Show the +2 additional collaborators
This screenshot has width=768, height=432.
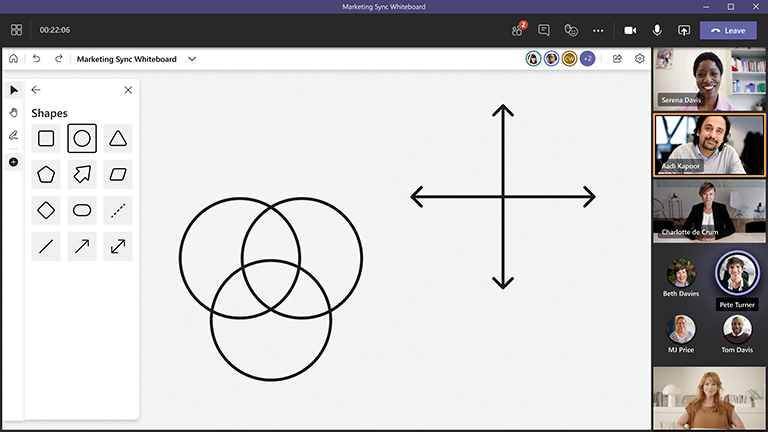point(587,59)
